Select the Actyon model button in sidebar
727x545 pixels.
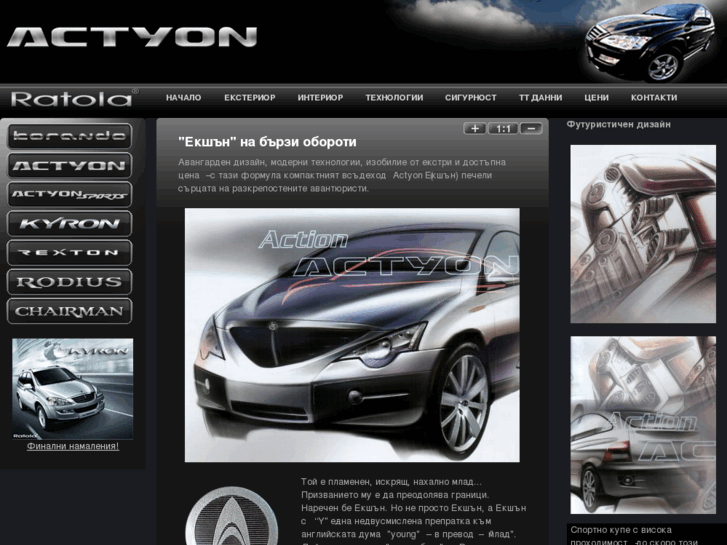point(70,165)
